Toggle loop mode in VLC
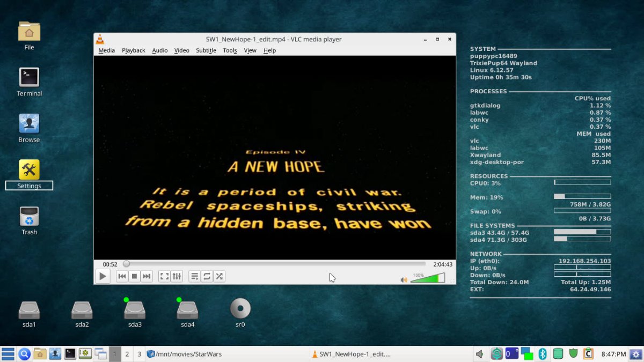The height and width of the screenshot is (362, 644). point(207,276)
